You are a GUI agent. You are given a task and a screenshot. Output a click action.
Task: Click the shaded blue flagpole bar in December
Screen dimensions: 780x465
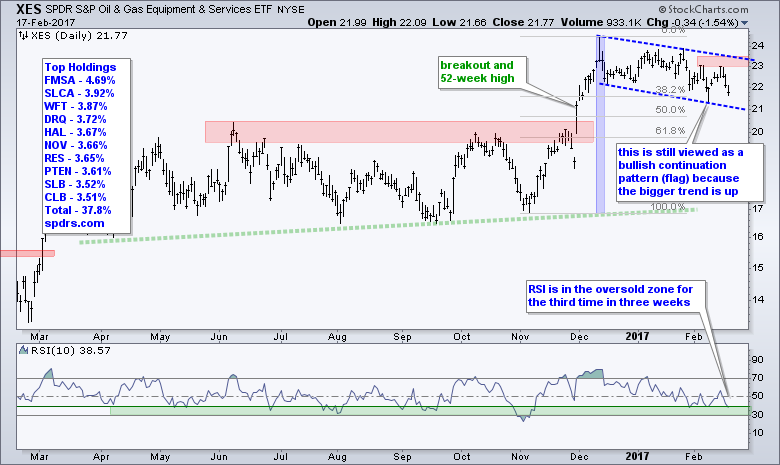pos(600,125)
